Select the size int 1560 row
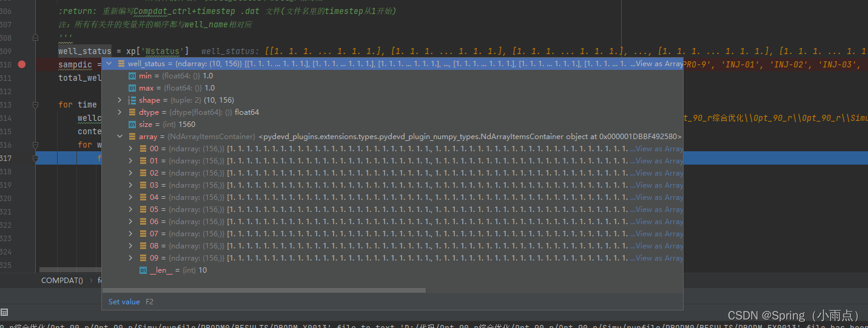The image size is (868, 328). pyautogui.click(x=392, y=125)
